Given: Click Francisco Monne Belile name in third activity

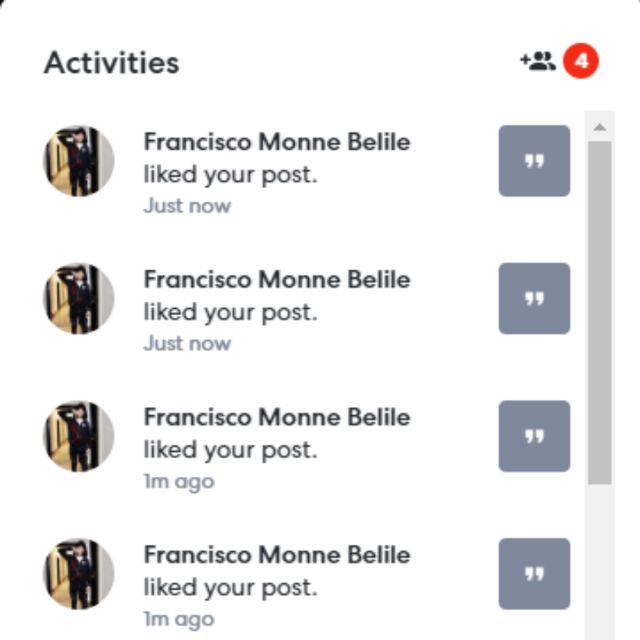Looking at the screenshot, I should click(x=276, y=417).
